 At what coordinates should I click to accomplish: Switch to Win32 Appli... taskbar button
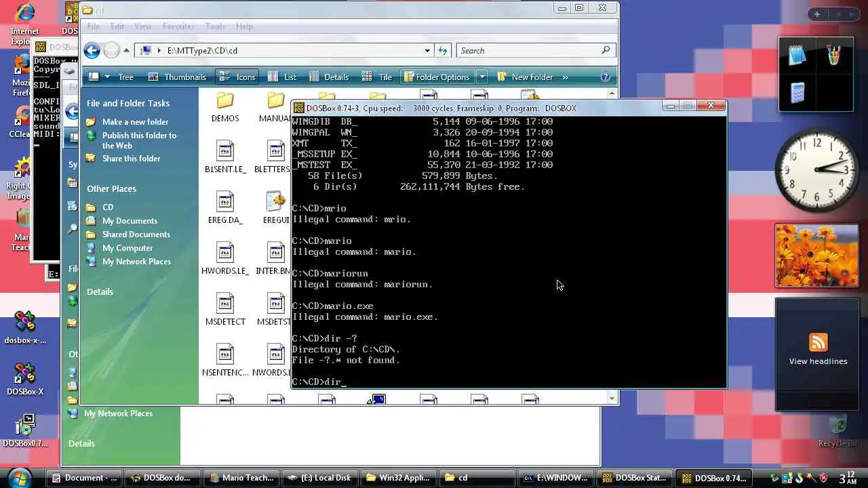tap(397, 478)
